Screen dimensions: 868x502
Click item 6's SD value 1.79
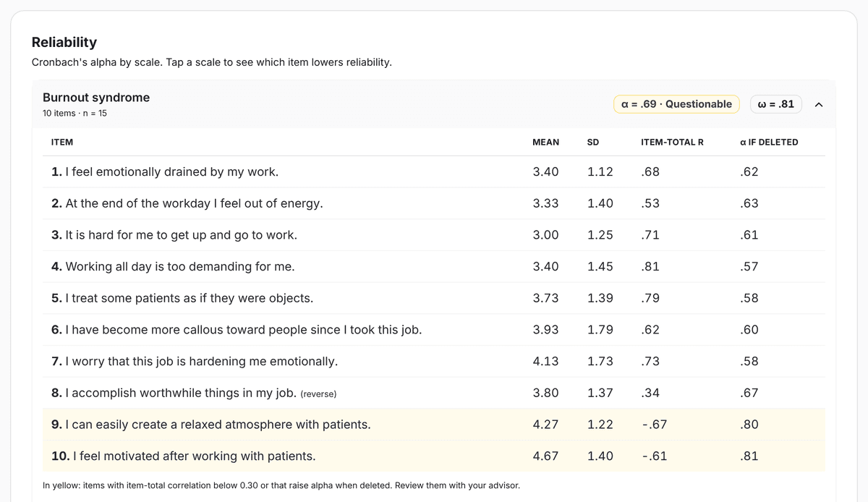click(x=600, y=330)
